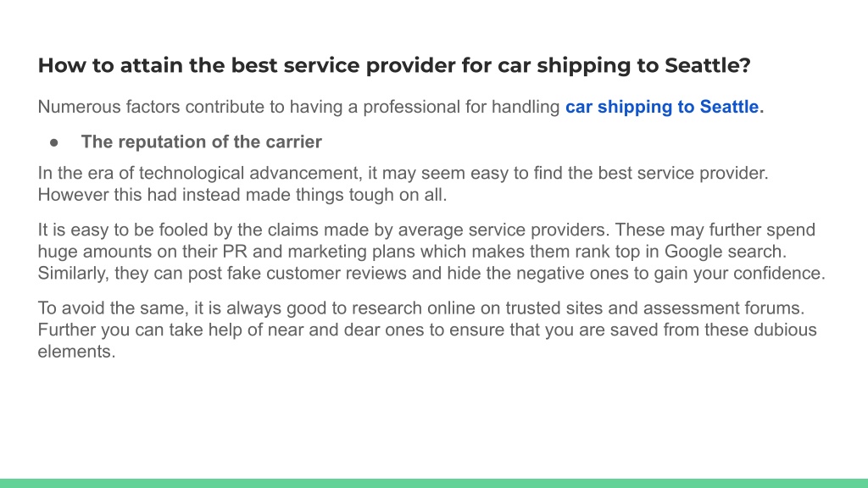Click the word 'Seattle?' in the heading
868x488 pixels.
tap(708, 66)
